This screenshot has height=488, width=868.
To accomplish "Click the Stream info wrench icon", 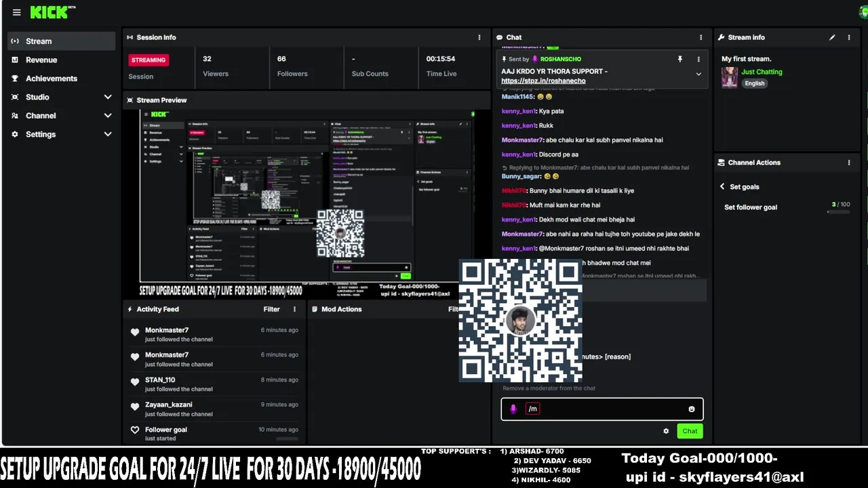I will tap(722, 37).
